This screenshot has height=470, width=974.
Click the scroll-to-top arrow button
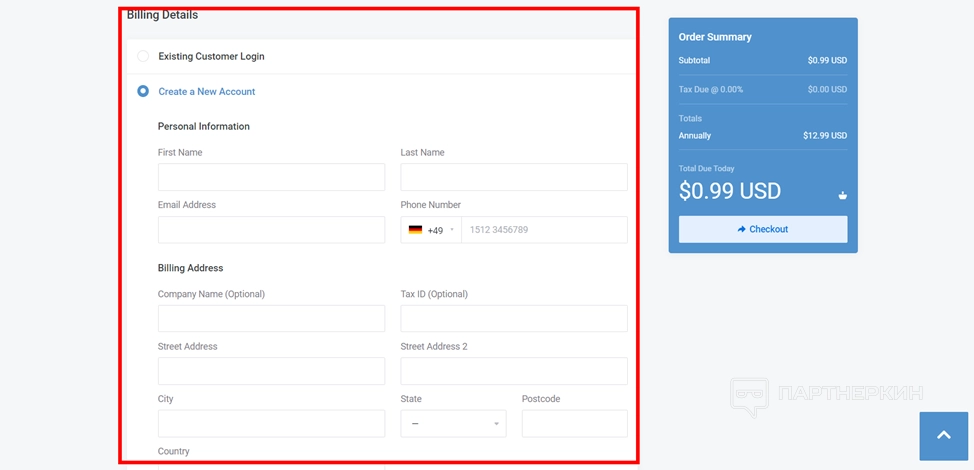[x=944, y=436]
